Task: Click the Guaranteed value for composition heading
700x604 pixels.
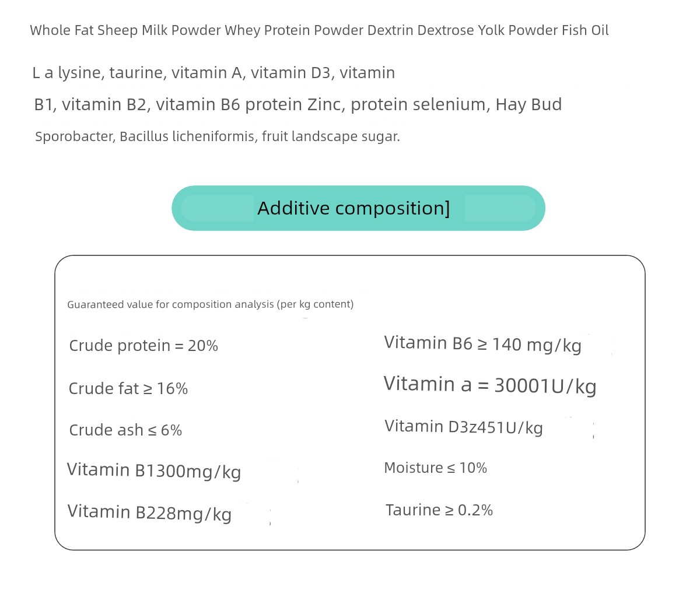Action: [x=210, y=304]
